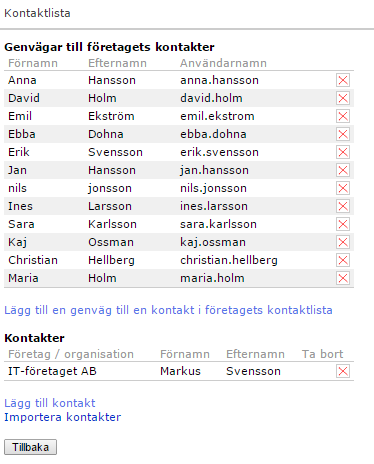Select the 'Företag / organisation' column header
Image resolution: width=374 pixels, height=464 pixels.
(x=71, y=354)
